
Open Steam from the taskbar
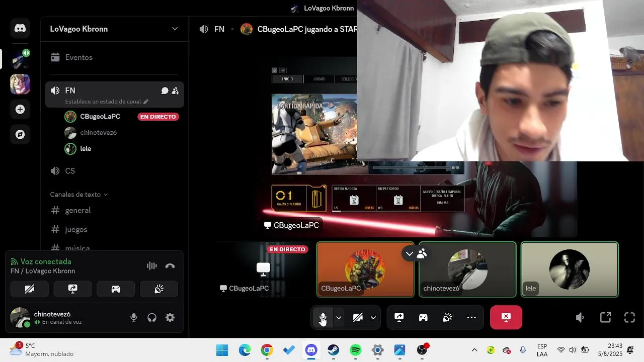(334, 350)
